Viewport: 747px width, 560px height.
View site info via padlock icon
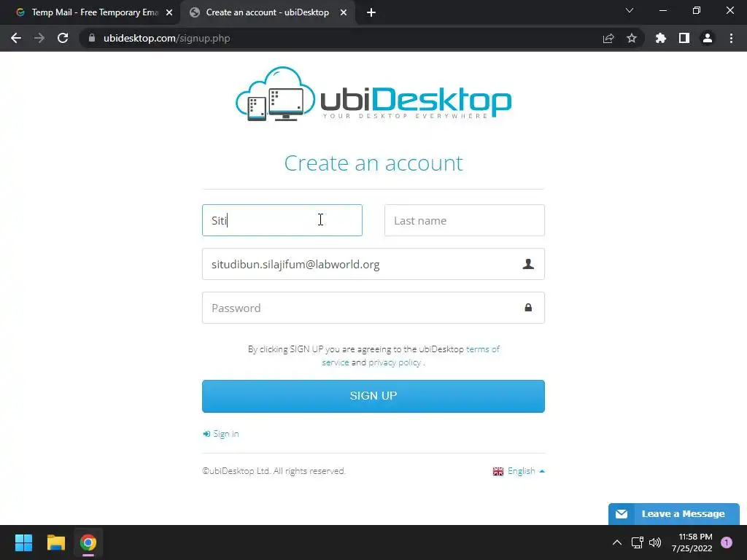[x=92, y=38]
